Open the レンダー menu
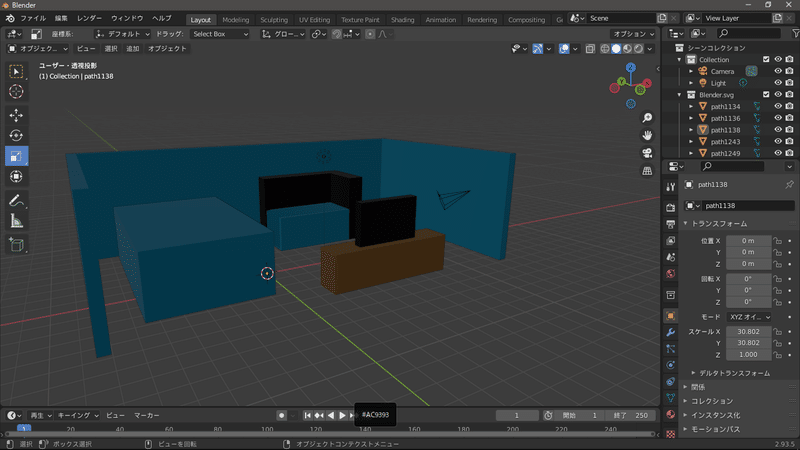 tap(89, 18)
